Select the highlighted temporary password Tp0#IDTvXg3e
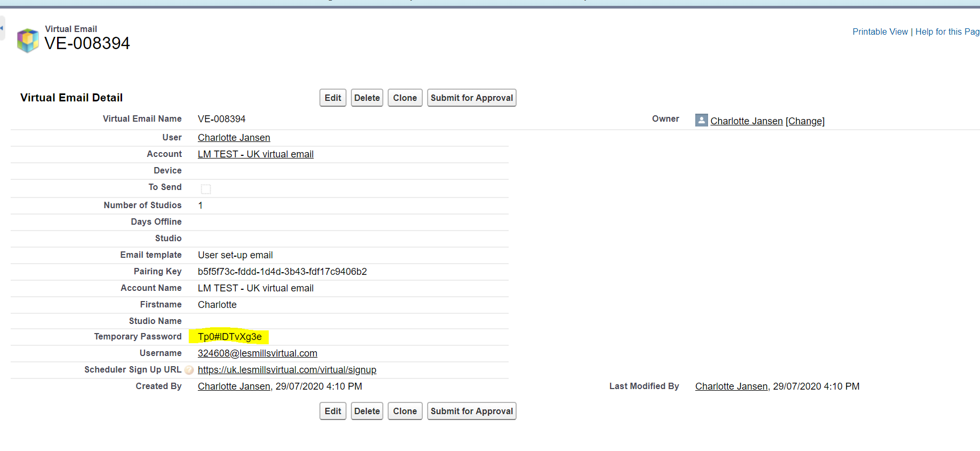The image size is (980, 451). (x=230, y=337)
